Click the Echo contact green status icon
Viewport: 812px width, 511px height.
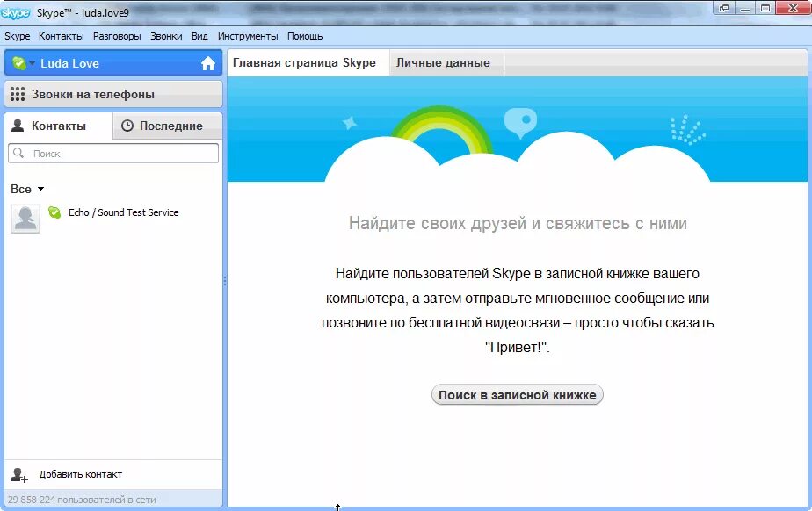(x=54, y=212)
